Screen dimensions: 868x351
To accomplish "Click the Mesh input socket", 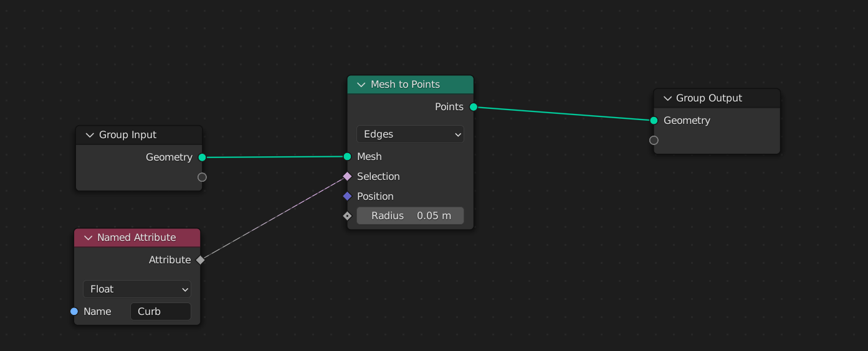I will (347, 157).
